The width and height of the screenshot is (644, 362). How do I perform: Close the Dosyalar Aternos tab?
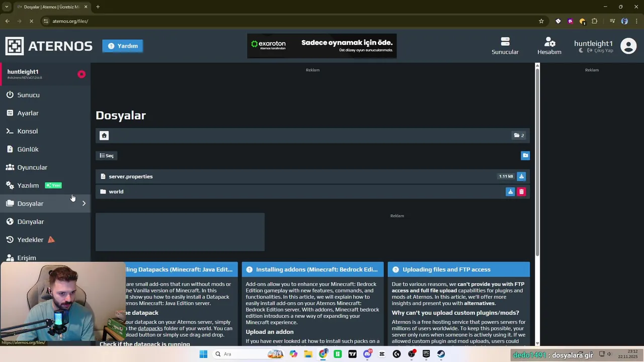pyautogui.click(x=86, y=7)
